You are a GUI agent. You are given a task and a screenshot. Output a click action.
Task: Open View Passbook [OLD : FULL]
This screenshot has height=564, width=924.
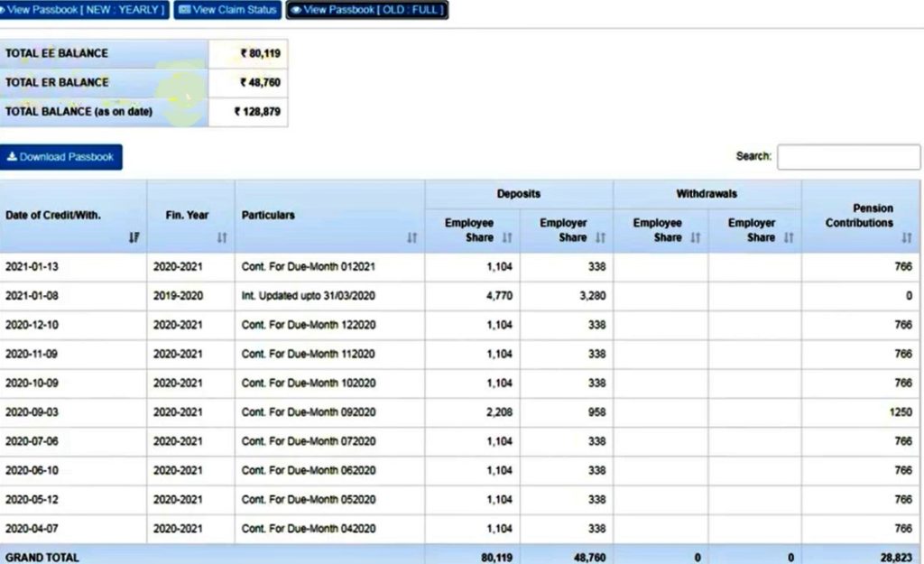[365, 10]
